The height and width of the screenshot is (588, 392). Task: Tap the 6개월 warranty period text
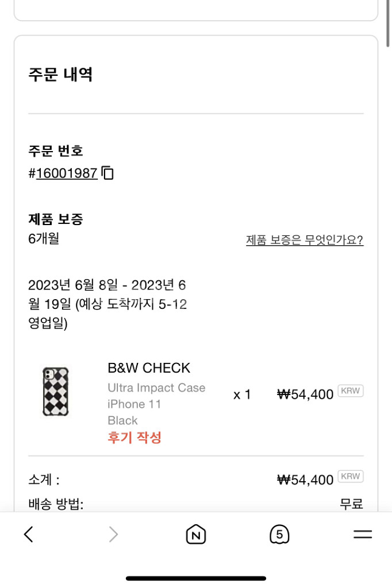point(44,238)
